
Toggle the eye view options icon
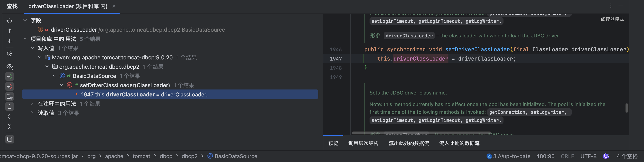tap(9, 67)
